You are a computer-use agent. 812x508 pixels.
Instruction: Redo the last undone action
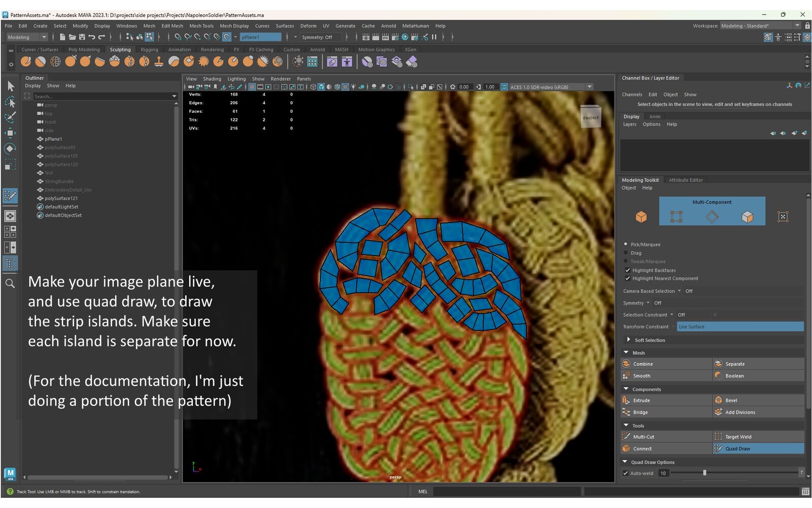pos(101,37)
